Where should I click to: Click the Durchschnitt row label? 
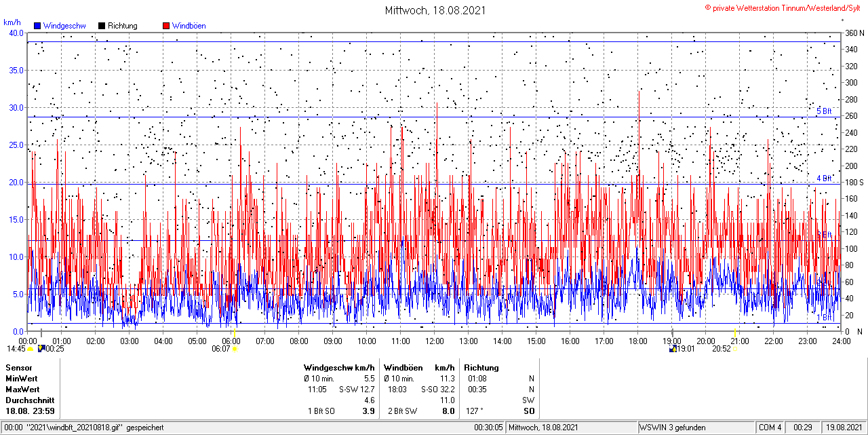pyautogui.click(x=29, y=400)
